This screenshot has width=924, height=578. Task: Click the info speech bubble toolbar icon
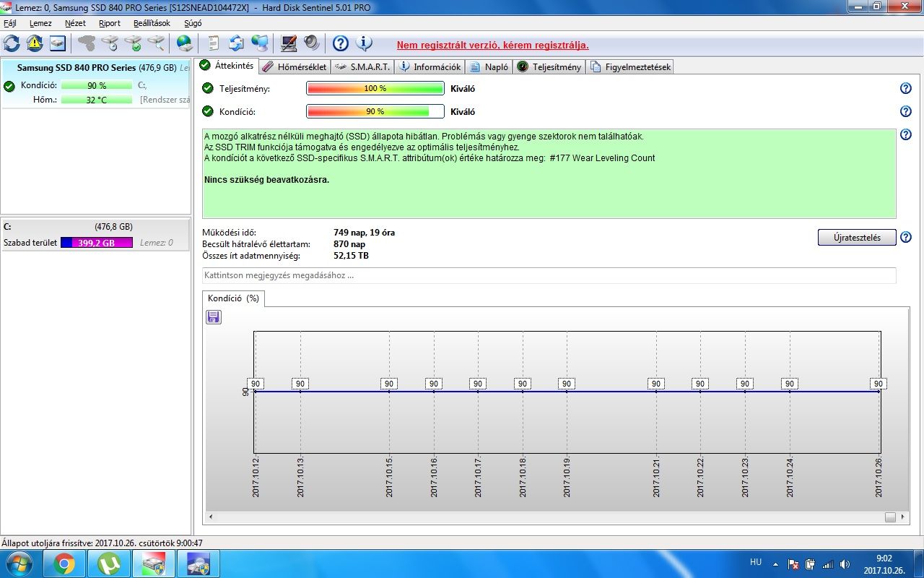[x=364, y=43]
